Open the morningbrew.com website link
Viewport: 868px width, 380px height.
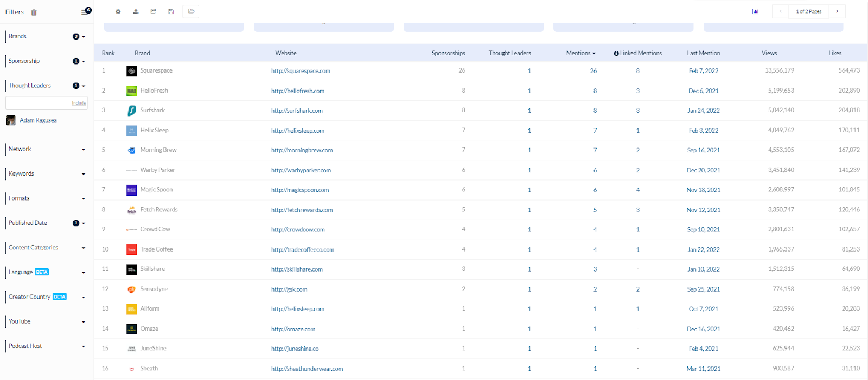(x=302, y=150)
